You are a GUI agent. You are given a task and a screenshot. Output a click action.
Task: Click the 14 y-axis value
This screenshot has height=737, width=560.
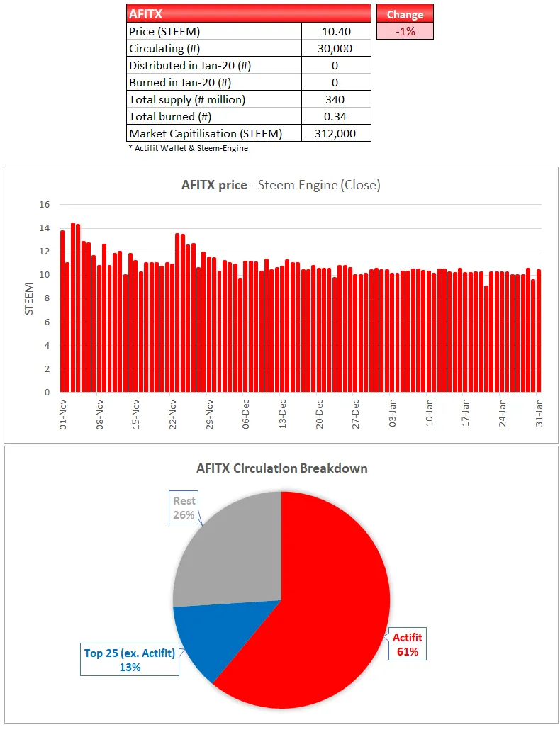tap(44, 228)
